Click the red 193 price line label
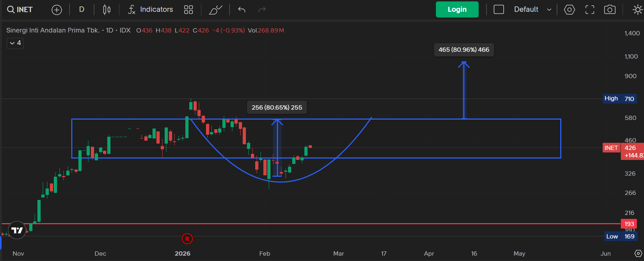The height and width of the screenshot is (261, 644). 629,224
